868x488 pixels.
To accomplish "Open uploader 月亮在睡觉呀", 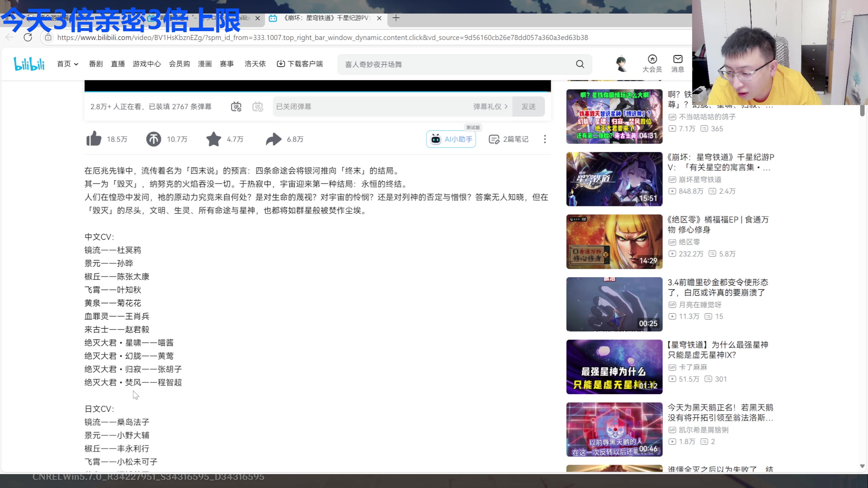I will click(700, 305).
